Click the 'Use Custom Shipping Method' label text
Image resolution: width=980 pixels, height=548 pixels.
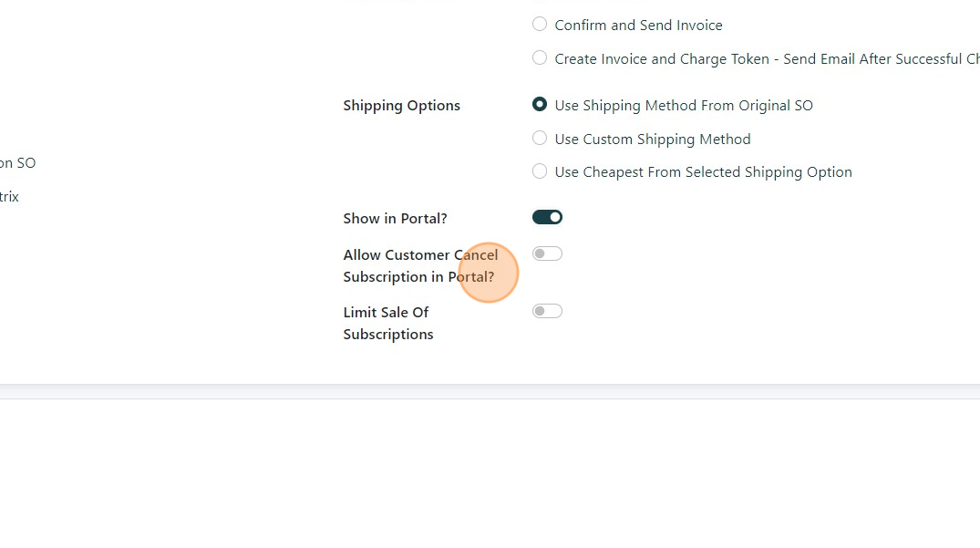click(x=652, y=140)
